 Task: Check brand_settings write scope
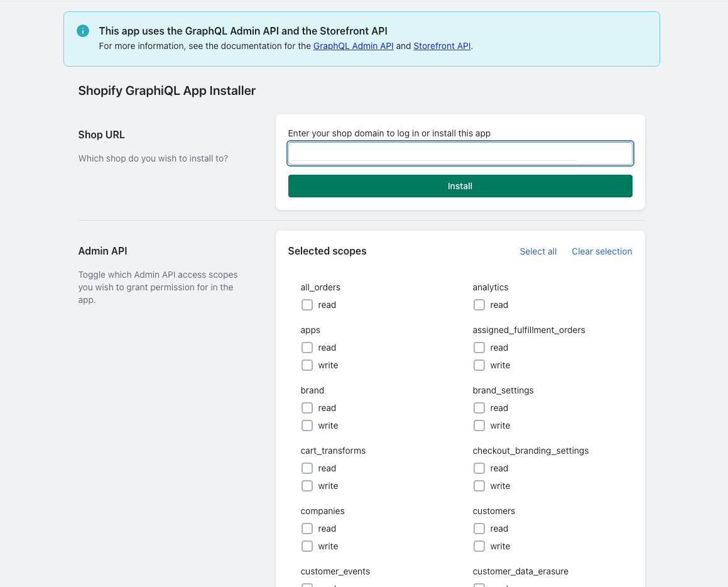[x=479, y=425]
